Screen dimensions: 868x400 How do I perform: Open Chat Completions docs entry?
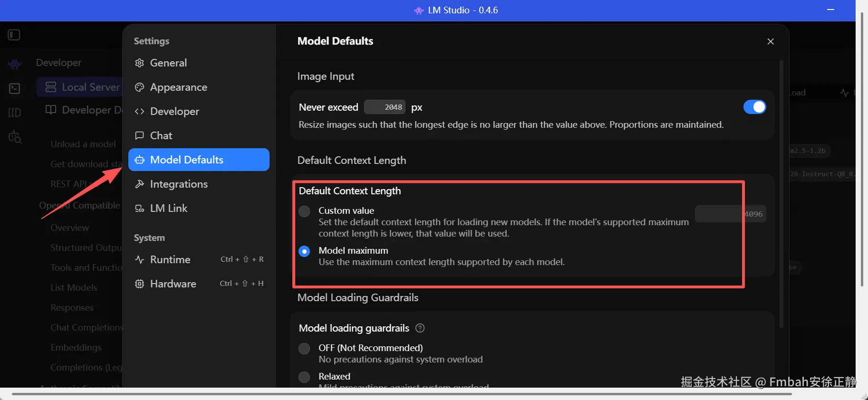(86, 327)
